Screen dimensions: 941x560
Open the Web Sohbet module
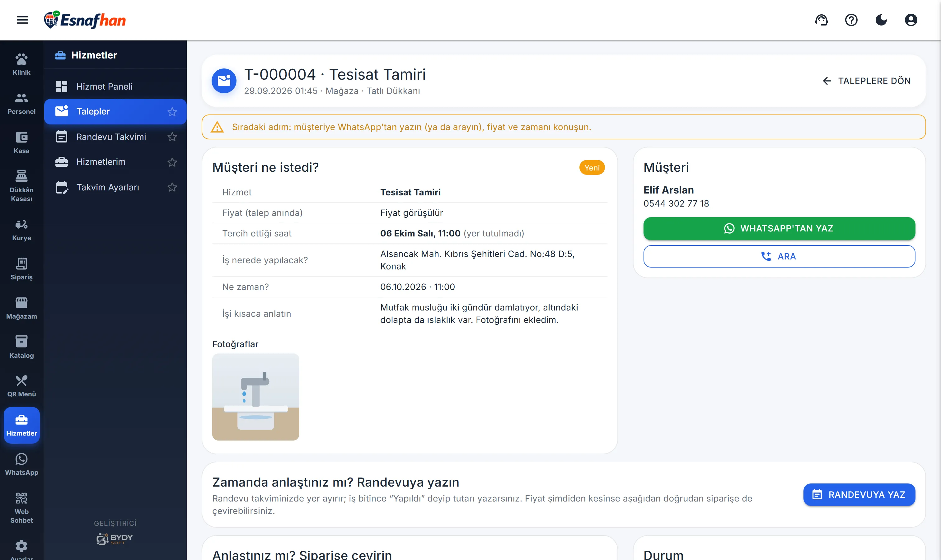21,507
